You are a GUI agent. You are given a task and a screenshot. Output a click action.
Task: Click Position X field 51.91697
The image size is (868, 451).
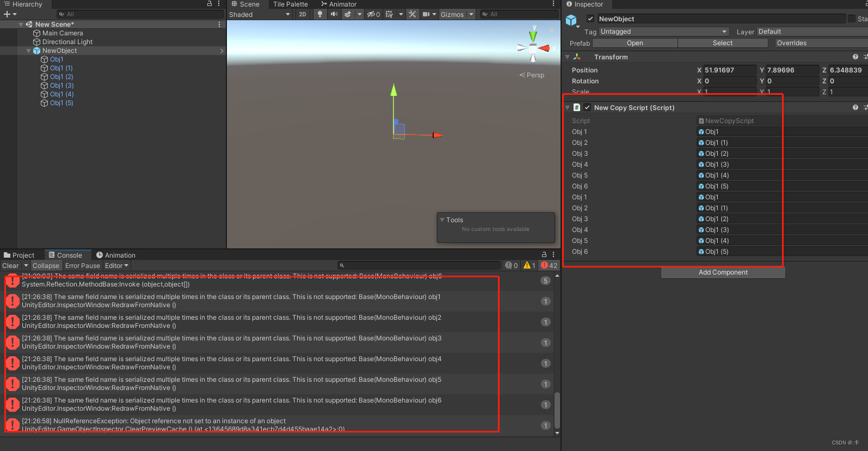click(x=729, y=70)
